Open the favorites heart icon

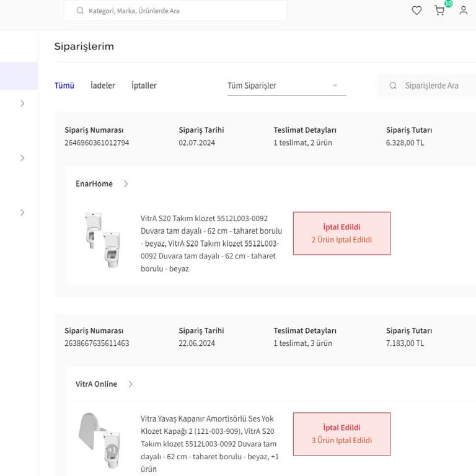click(416, 11)
